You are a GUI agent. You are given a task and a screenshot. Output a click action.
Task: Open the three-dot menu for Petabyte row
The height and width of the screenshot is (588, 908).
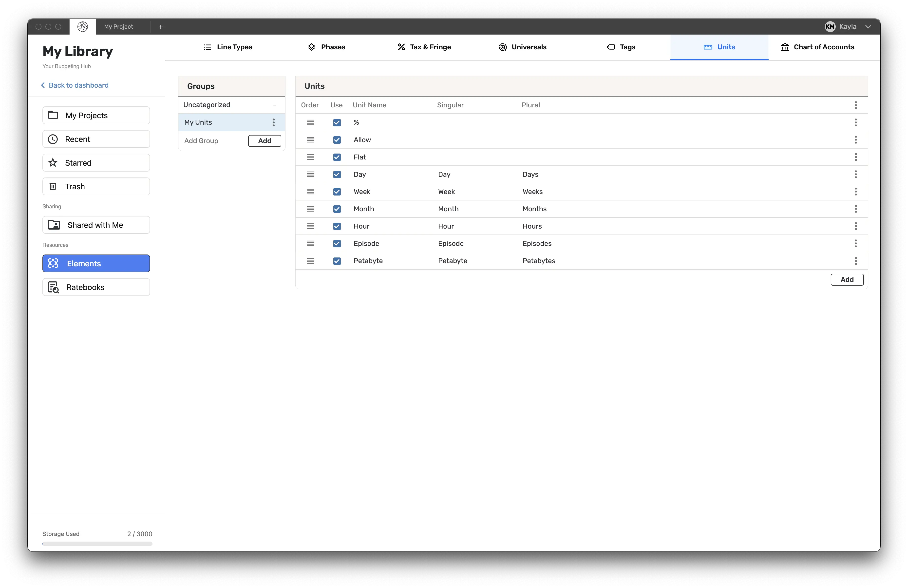point(856,261)
